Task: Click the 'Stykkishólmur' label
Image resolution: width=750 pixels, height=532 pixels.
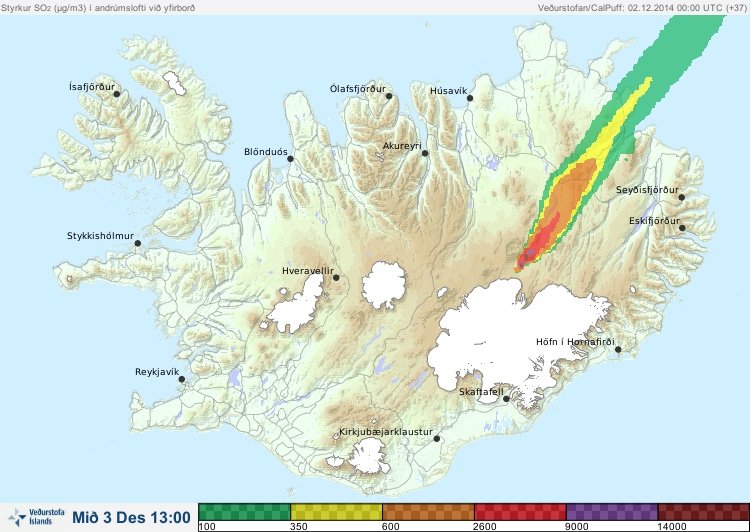Action: click(x=100, y=236)
